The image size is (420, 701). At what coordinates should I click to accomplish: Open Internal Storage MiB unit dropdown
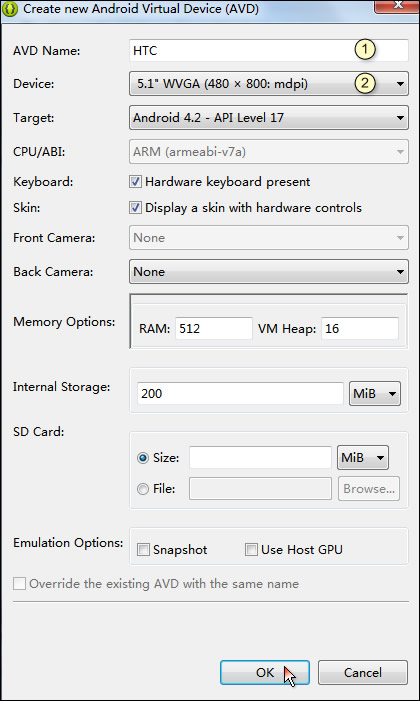pyautogui.click(x=375, y=394)
